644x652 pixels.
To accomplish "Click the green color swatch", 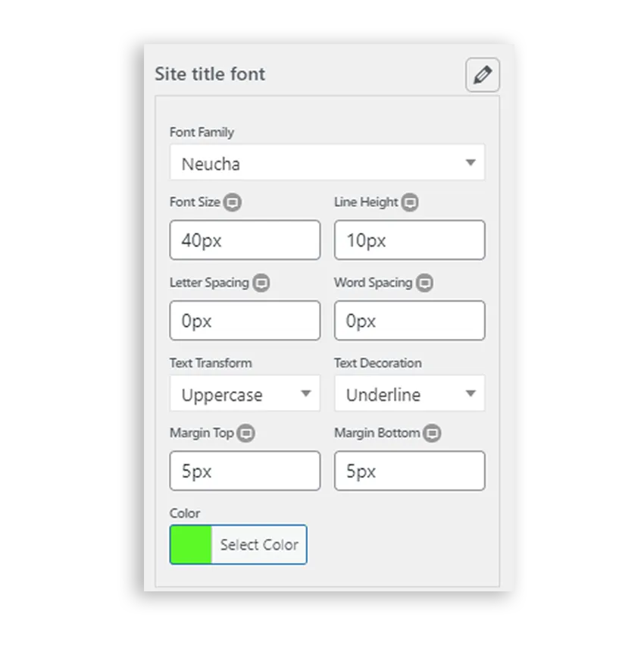I will click(191, 544).
